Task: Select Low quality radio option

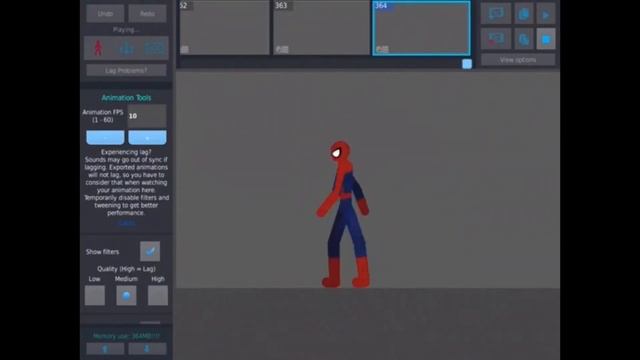Action: (x=95, y=296)
